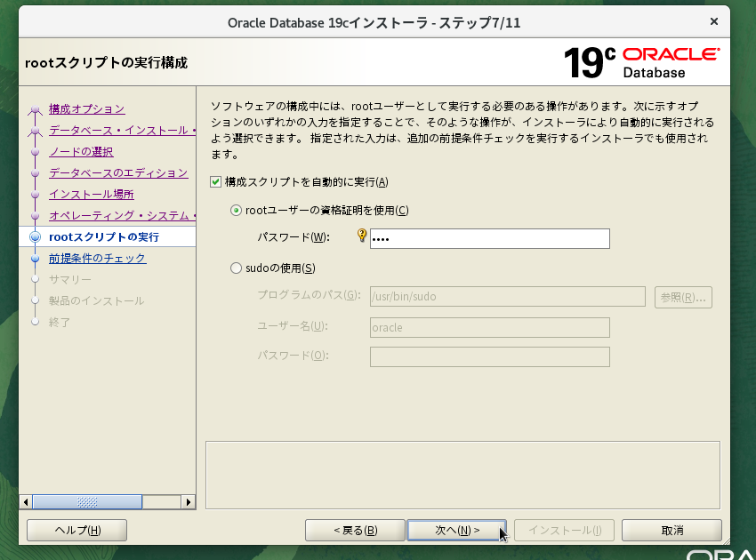The width and height of the screenshot is (756, 560).
Task: Click the step list scrollbar right arrow
Action: [189, 502]
